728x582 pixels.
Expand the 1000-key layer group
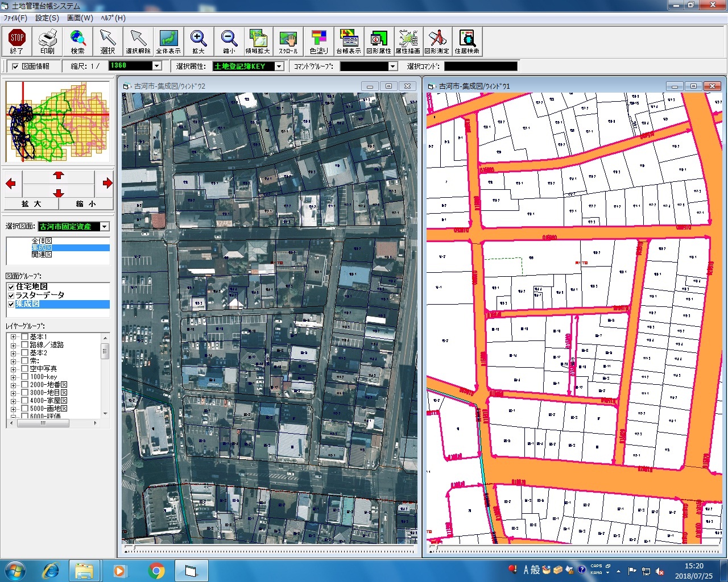point(13,377)
